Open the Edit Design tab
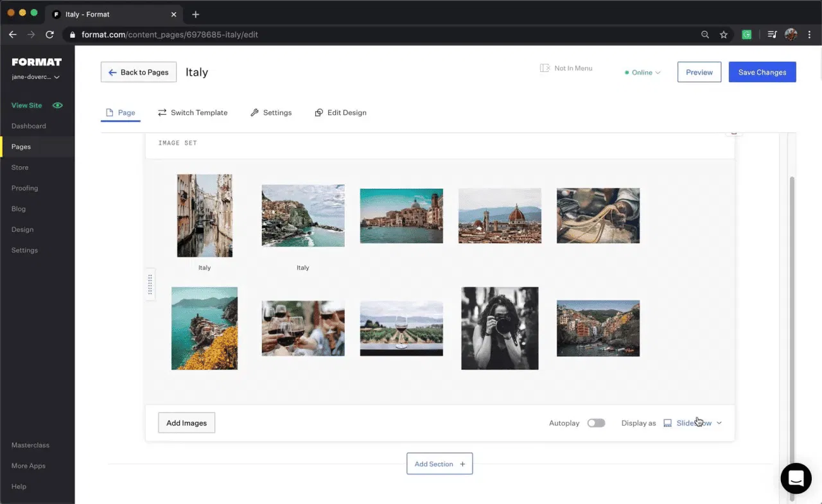Image resolution: width=822 pixels, height=504 pixels. click(x=340, y=112)
